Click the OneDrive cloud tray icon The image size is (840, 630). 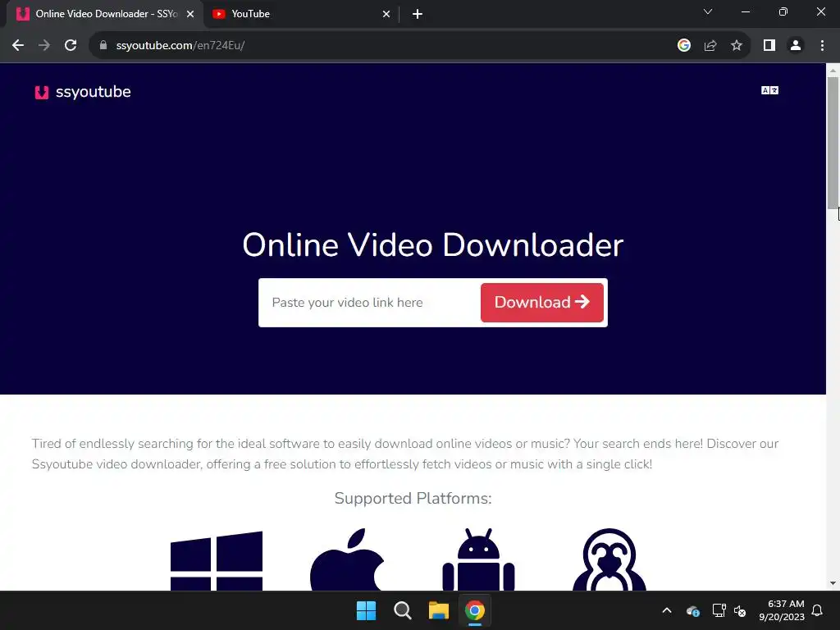pyautogui.click(x=692, y=610)
